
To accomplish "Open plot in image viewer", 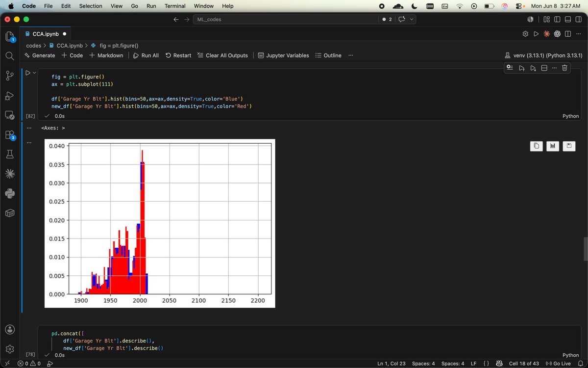I will [553, 146].
